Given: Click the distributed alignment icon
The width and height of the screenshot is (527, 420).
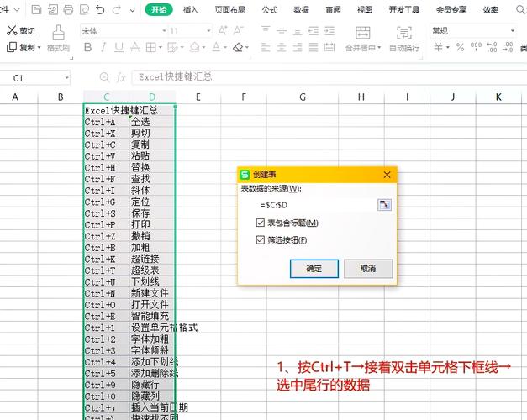Looking at the screenshot, I should [329, 47].
